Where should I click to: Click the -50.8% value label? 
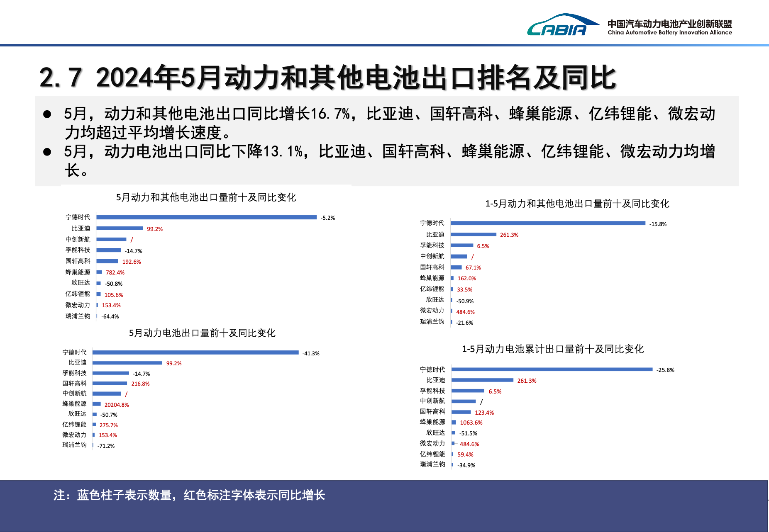coord(114,284)
